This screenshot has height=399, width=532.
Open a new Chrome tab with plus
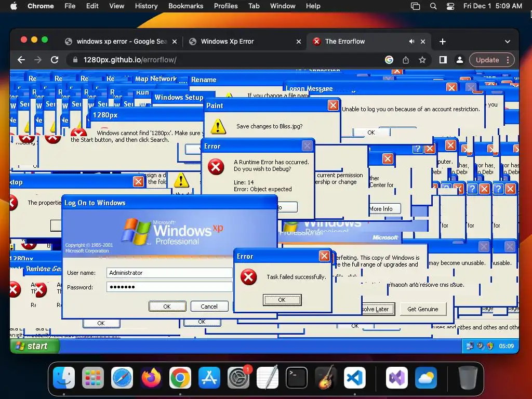click(x=443, y=42)
